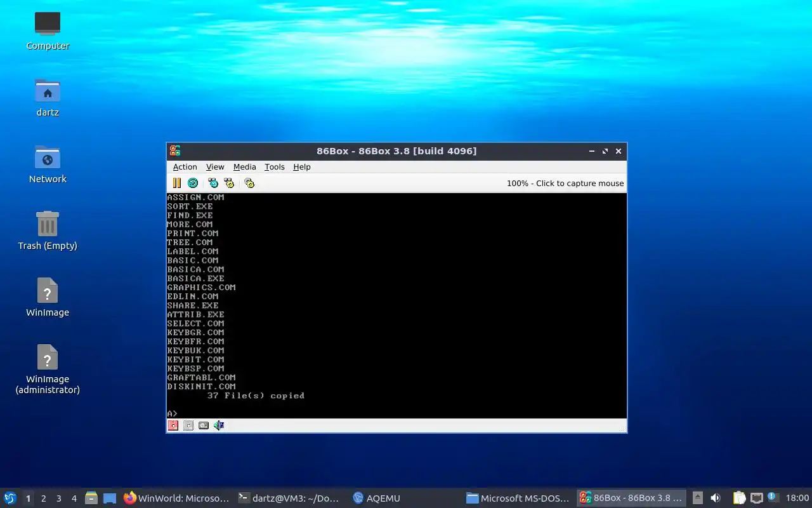The width and height of the screenshot is (812, 508).
Task: Open the Network desktop icon
Action: click(x=48, y=164)
